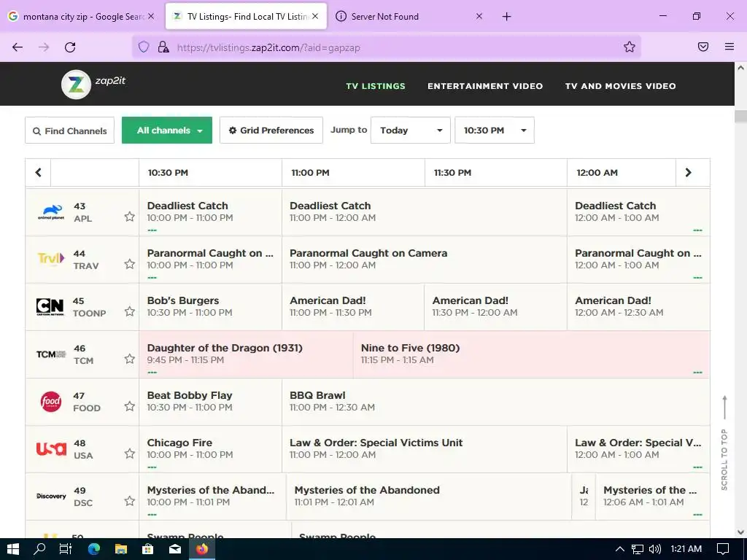Open the Today day dropdown

point(411,130)
